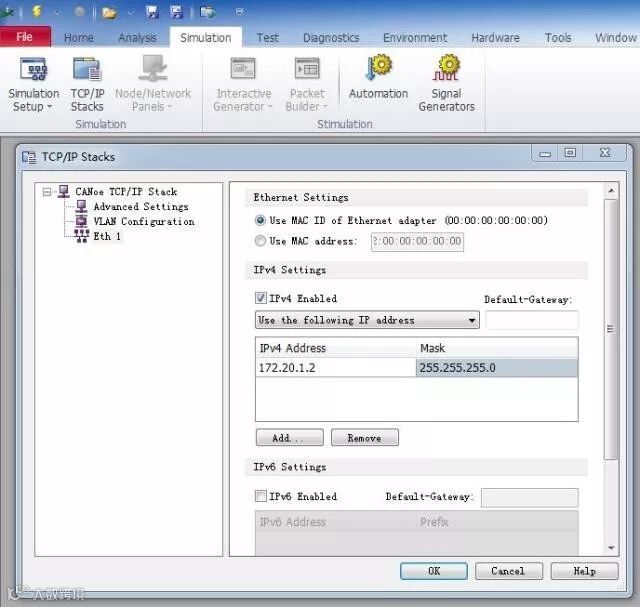Select the Use MAC address radio button
The height and width of the screenshot is (607, 640).
tap(260, 241)
